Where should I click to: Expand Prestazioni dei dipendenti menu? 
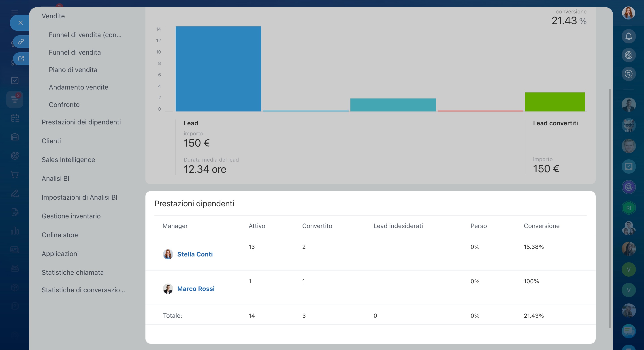click(x=81, y=122)
